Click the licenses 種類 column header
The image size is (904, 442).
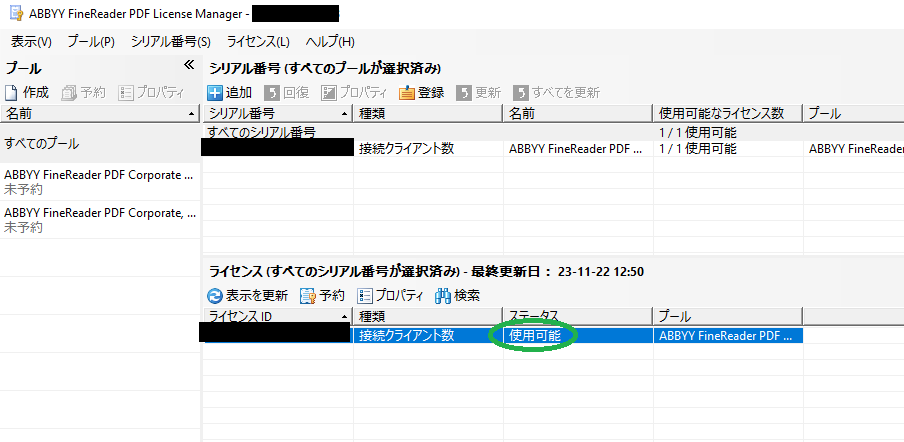428,316
